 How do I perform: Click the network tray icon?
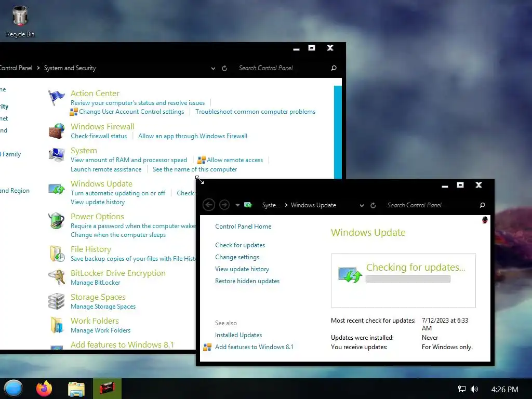(x=462, y=389)
